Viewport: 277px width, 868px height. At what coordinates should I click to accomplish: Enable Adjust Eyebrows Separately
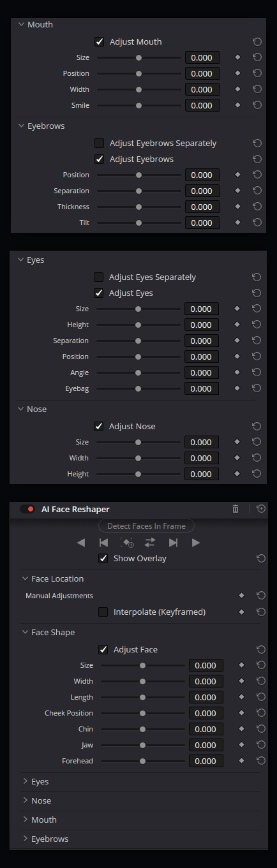click(x=100, y=143)
